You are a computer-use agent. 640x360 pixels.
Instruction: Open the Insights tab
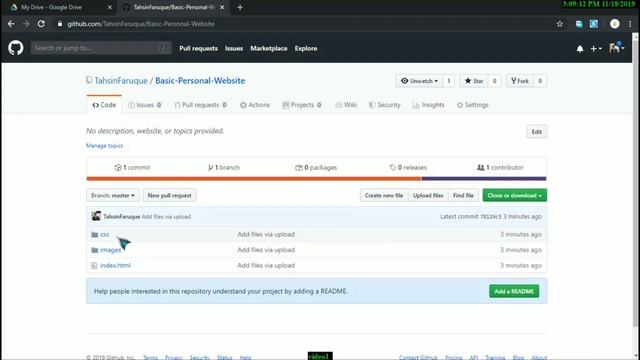tap(428, 105)
